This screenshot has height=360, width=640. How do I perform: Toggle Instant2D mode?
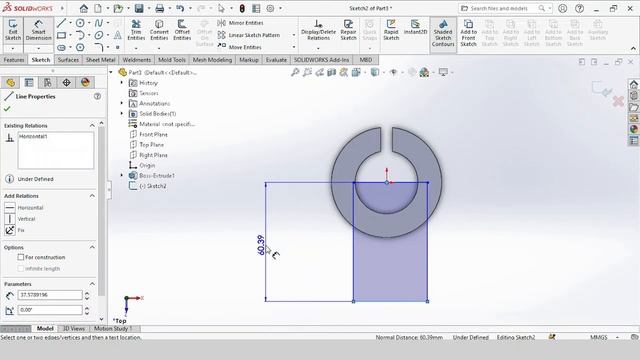(415, 27)
